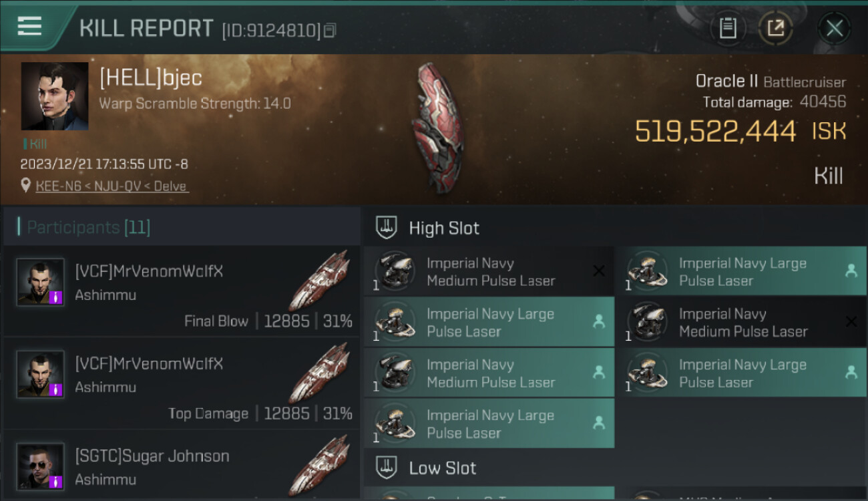Tap the purple badge on Sugar Johnson's portrait
This screenshot has width=868, height=501.
coord(57,482)
